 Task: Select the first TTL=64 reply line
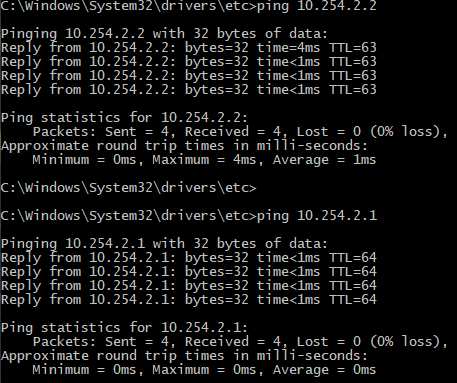click(189, 258)
